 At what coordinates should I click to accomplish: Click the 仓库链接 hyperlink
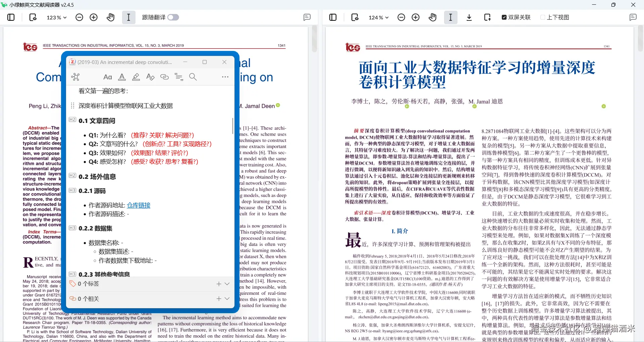138,205
